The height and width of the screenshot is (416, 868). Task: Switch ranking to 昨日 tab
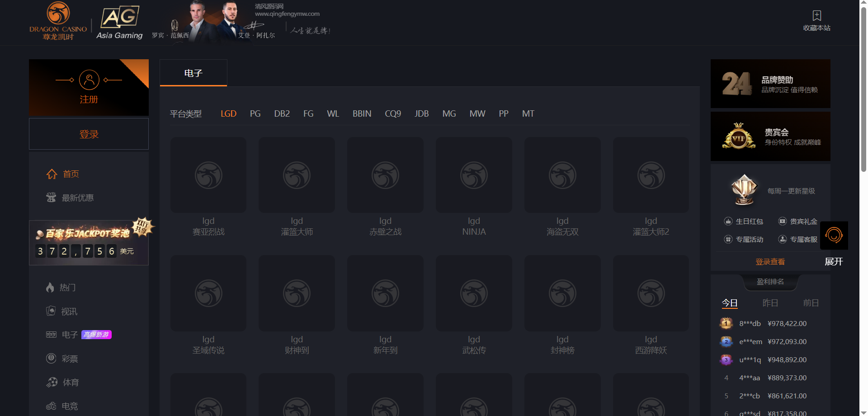click(x=770, y=303)
